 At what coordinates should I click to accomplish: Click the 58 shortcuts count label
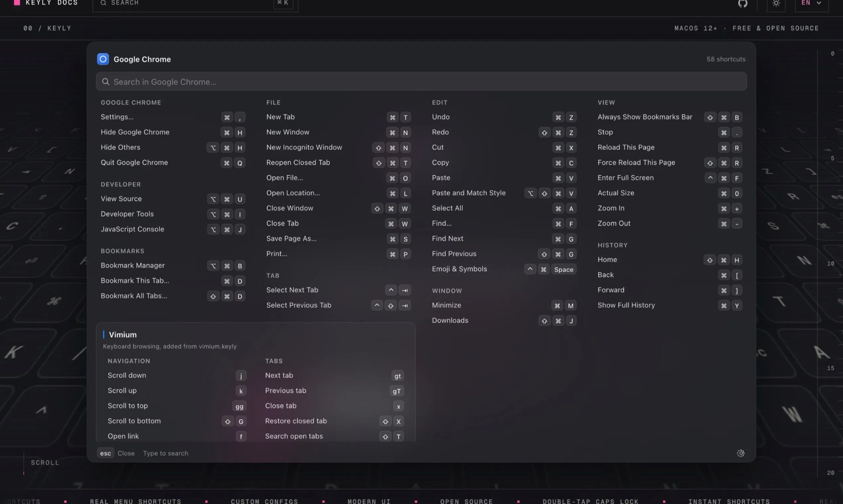point(726,59)
